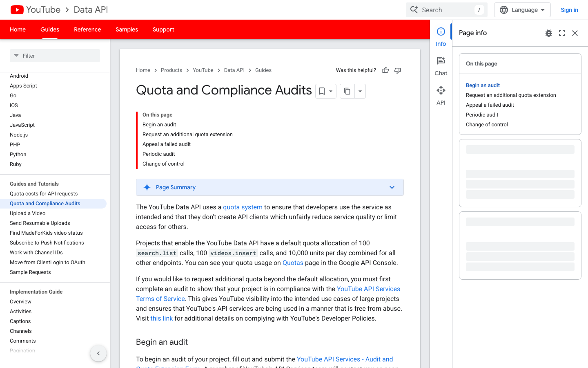Open Overview under Implementation Guide
The image size is (588, 368).
pyautogui.click(x=20, y=302)
